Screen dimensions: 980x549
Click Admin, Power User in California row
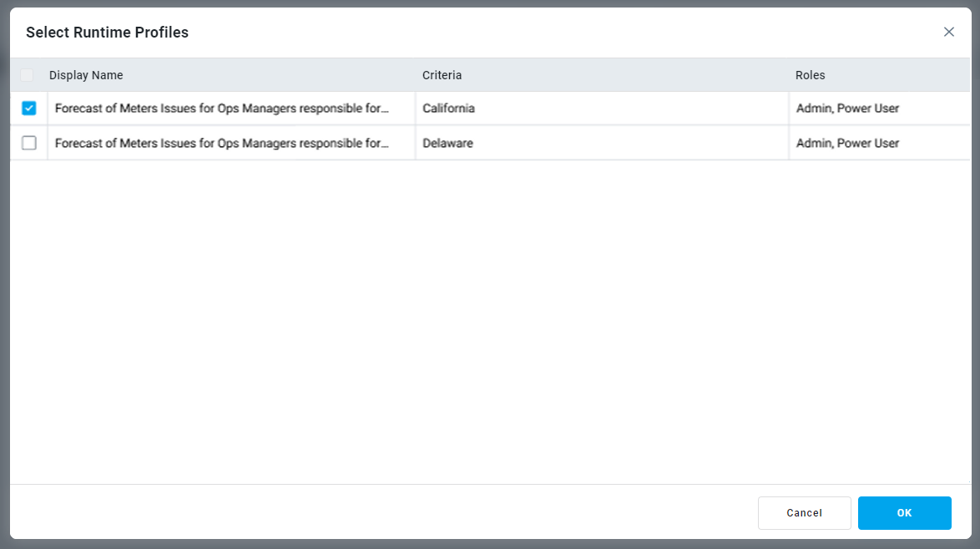[847, 108]
